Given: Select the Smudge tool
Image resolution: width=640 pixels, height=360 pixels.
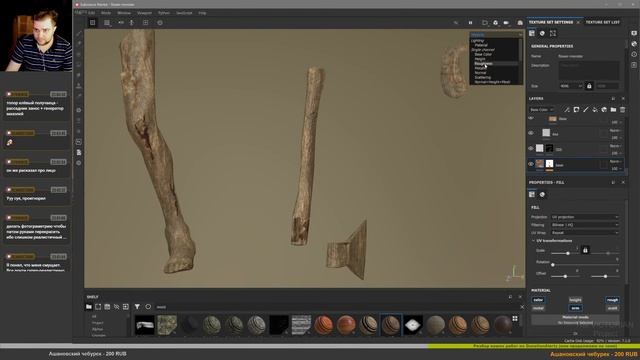Looking at the screenshot, I should tap(79, 76).
